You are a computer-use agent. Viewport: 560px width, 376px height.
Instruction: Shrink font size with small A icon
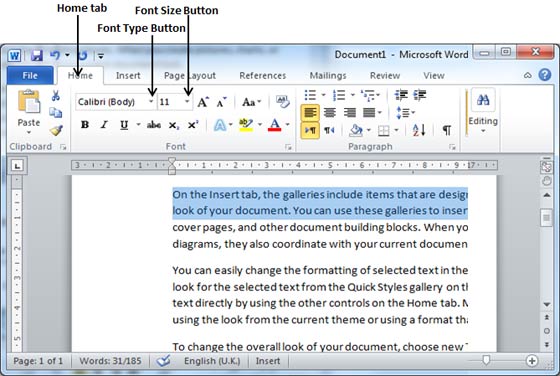(221, 102)
